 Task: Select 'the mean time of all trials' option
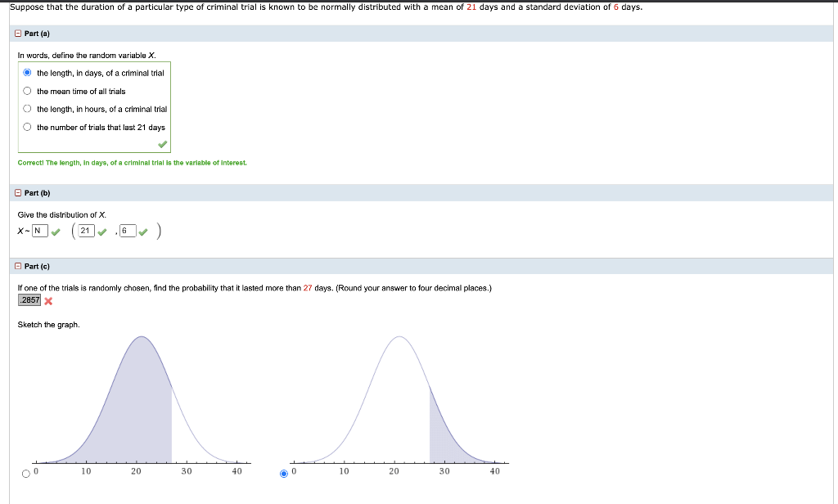click(27, 91)
